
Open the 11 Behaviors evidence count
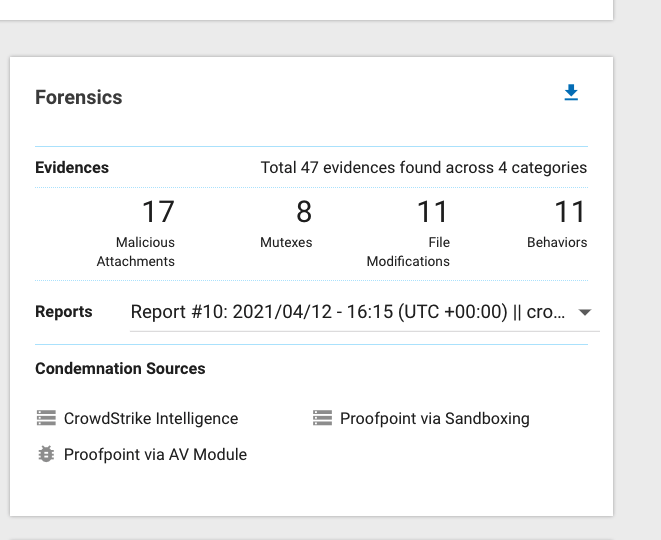pyautogui.click(x=570, y=212)
